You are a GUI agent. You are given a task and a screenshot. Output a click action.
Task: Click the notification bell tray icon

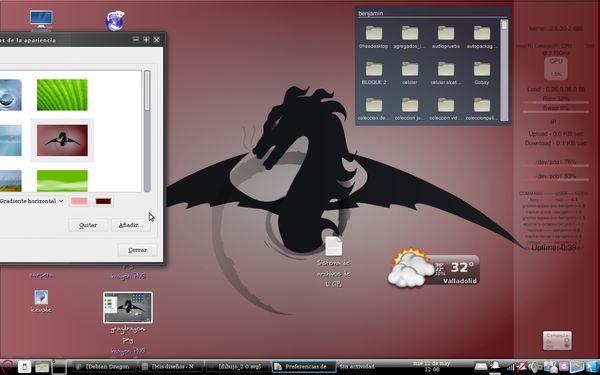click(x=496, y=366)
